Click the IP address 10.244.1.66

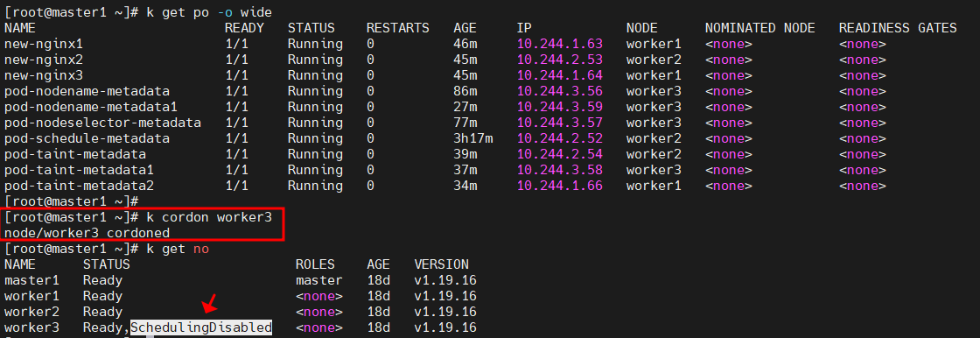[559, 186]
